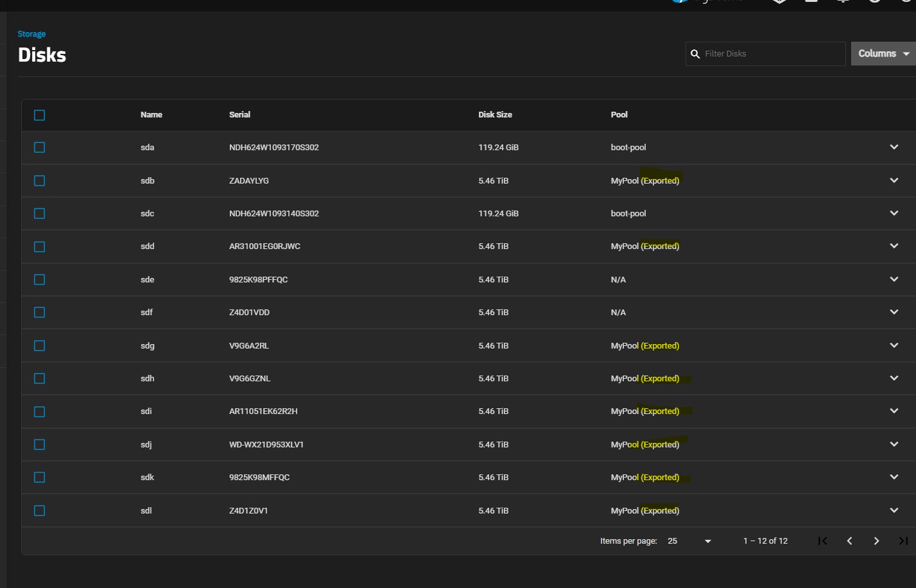This screenshot has width=916, height=588.
Task: Jump to the last page of disks
Action: [x=903, y=541]
